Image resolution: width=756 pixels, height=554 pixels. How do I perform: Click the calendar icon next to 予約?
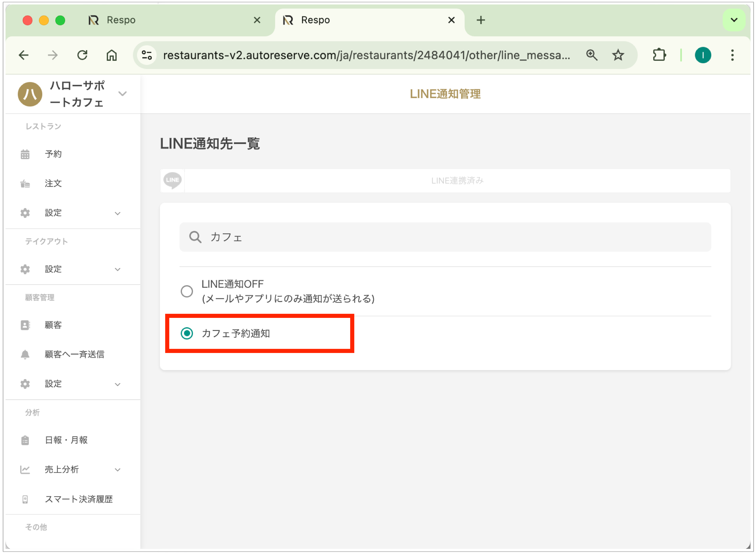(25, 154)
